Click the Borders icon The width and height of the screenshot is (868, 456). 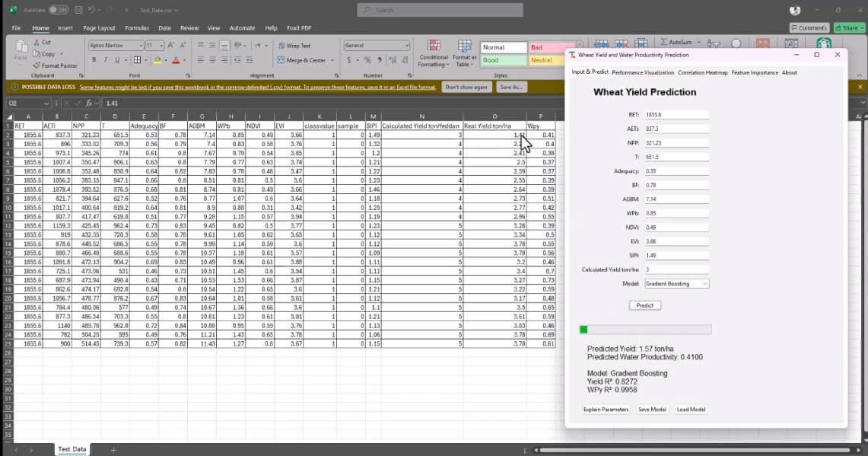pos(137,60)
